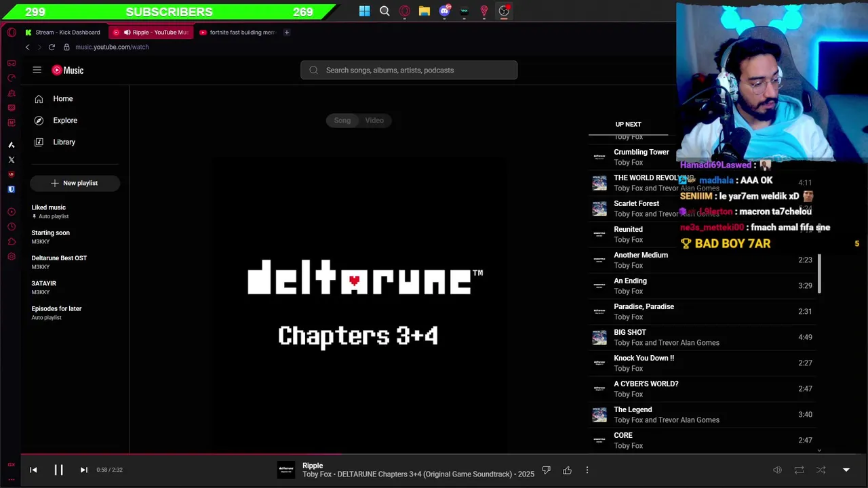The image size is (868, 488).
Task: Open Settings gear in the Opera sidebar
Action: [x=12, y=257]
